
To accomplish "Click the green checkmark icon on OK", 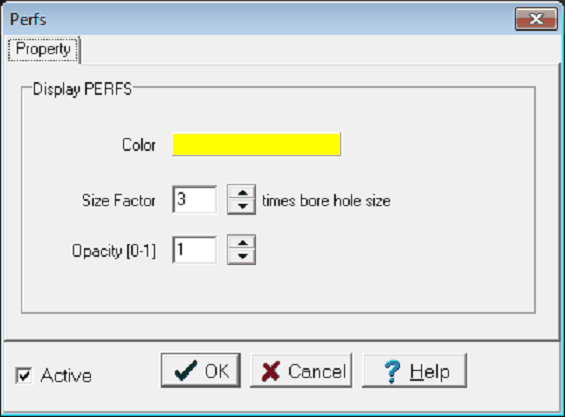I will [186, 371].
